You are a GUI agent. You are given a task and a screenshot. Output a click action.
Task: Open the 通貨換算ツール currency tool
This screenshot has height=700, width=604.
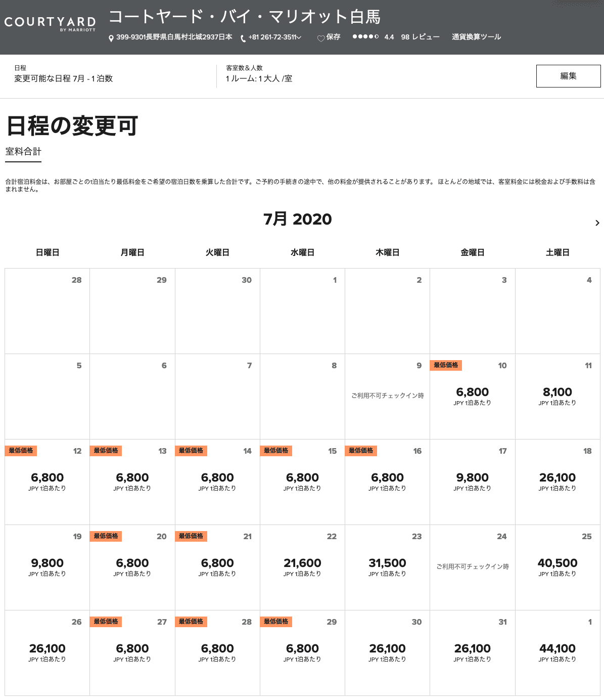pyautogui.click(x=476, y=37)
